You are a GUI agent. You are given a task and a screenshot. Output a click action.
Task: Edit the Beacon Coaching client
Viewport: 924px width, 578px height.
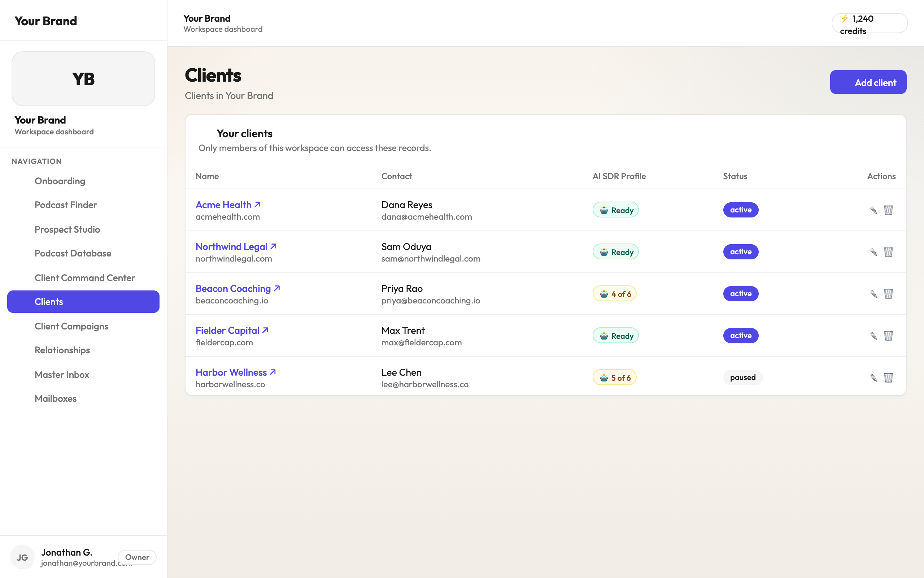[873, 294]
